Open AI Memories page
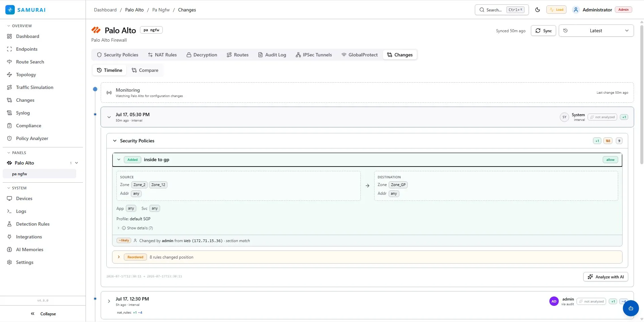The image size is (644, 322). pos(30,249)
